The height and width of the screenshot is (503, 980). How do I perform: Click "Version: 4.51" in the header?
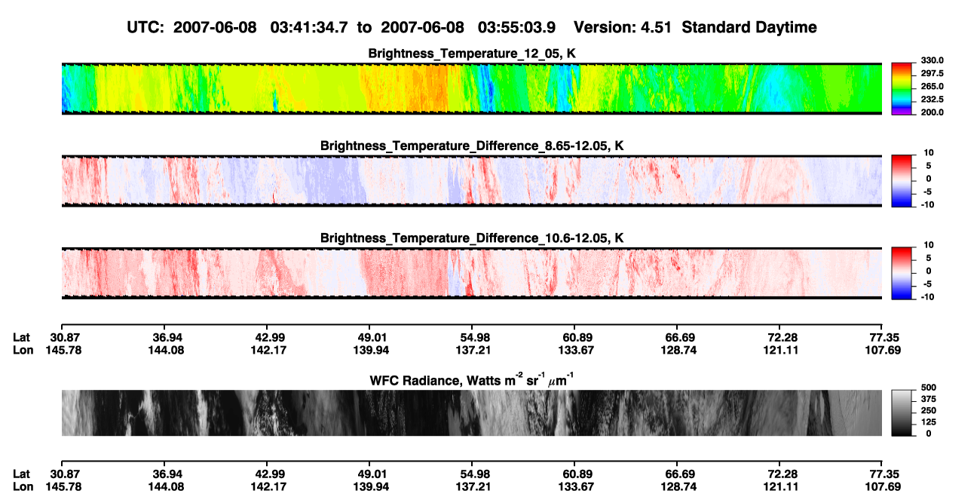click(x=623, y=27)
